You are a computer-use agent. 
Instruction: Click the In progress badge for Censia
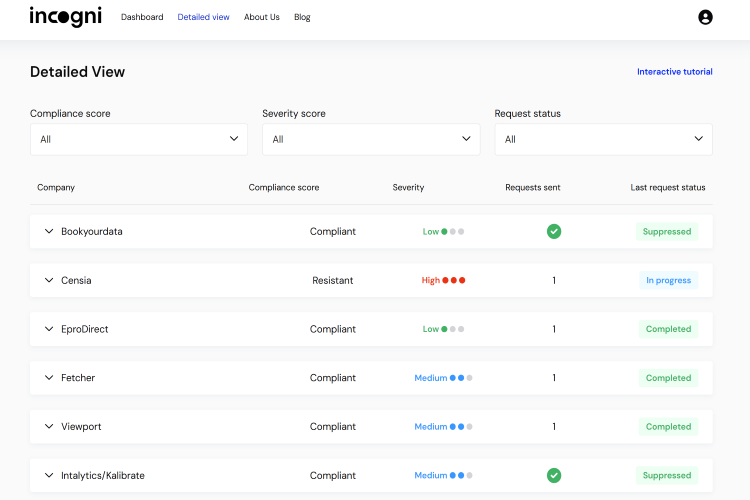(x=669, y=280)
